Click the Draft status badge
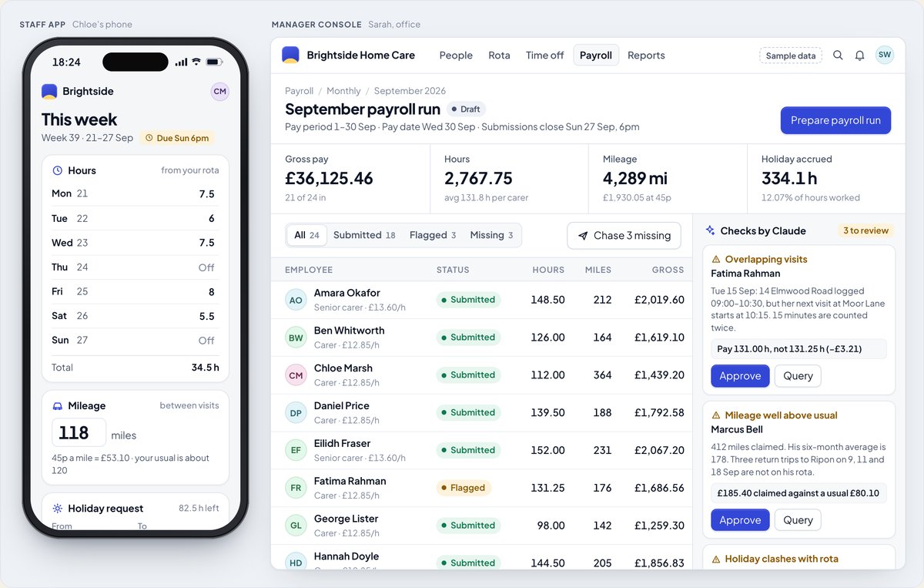 coord(466,109)
